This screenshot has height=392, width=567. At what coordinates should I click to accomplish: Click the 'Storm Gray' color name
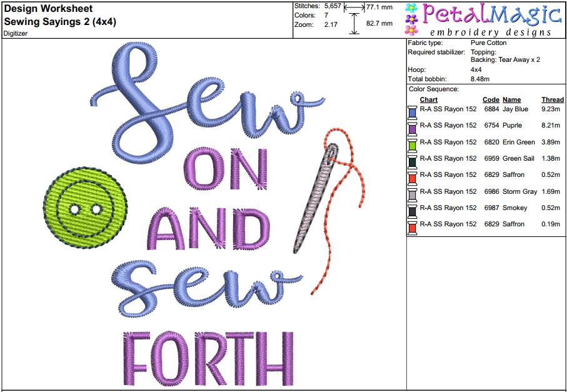(x=519, y=192)
